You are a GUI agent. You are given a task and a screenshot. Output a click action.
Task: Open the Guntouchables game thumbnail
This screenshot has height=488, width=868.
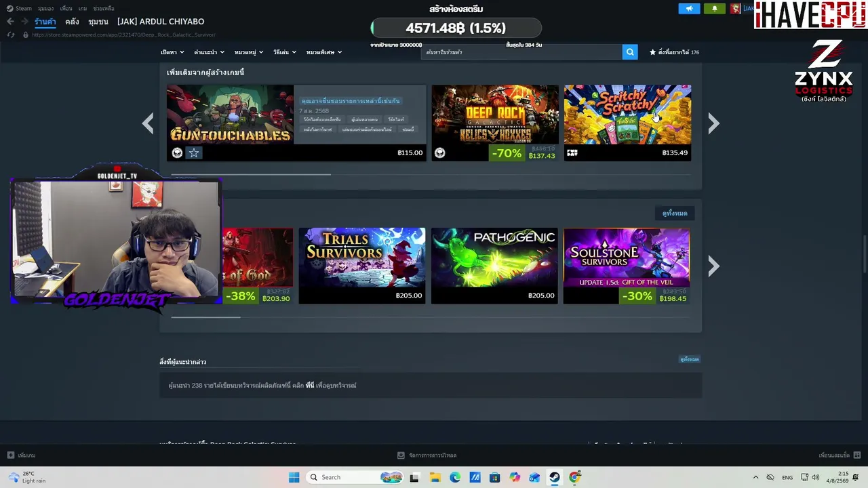pyautogui.click(x=231, y=115)
